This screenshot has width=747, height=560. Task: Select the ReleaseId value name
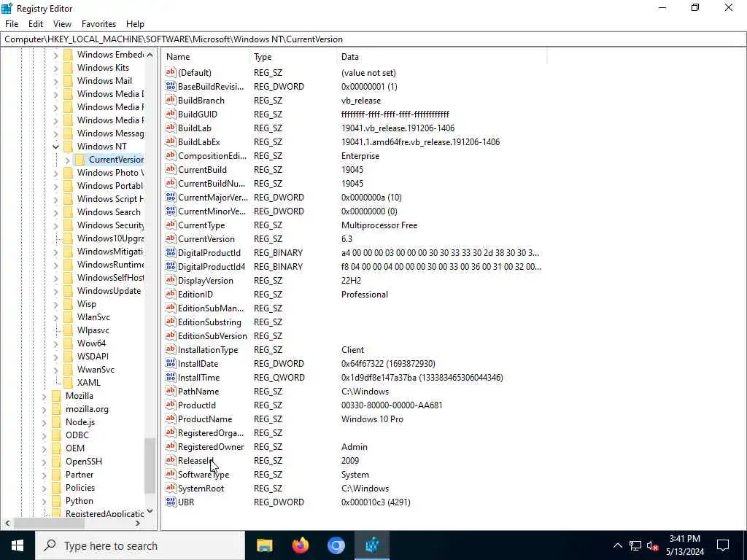pos(196,461)
